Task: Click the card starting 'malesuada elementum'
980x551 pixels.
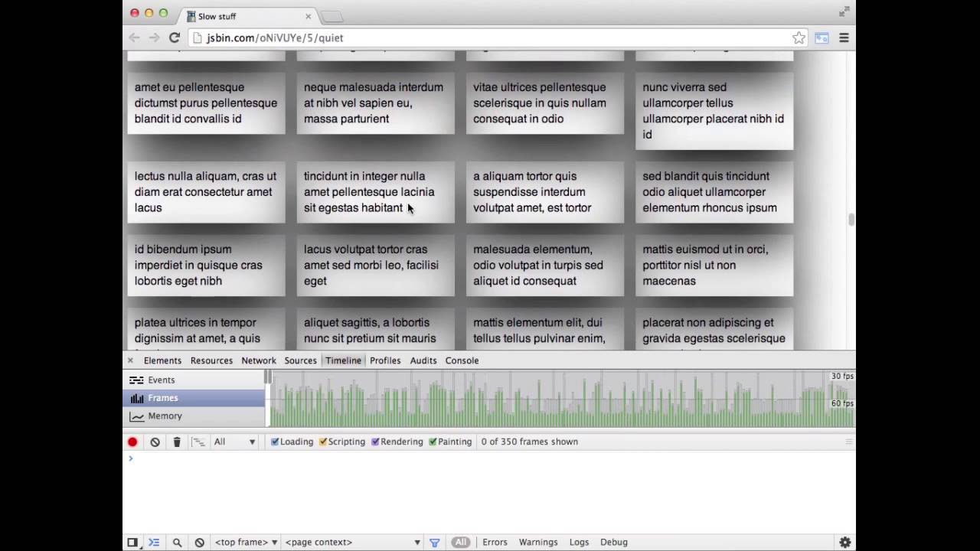Action: tap(545, 266)
